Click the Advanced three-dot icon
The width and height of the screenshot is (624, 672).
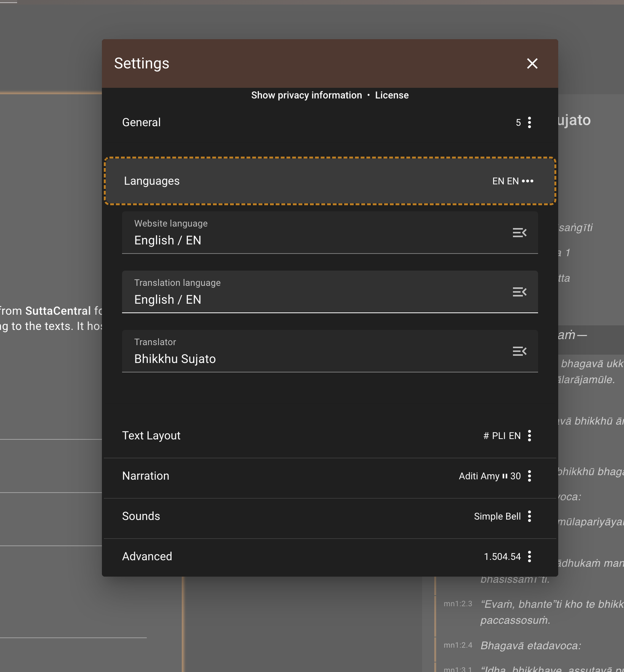529,556
